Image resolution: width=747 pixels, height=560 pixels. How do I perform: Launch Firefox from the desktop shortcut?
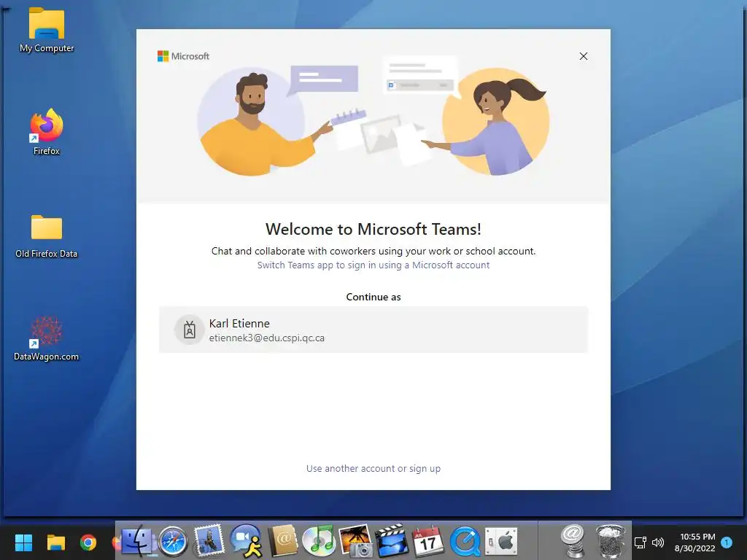click(x=46, y=132)
